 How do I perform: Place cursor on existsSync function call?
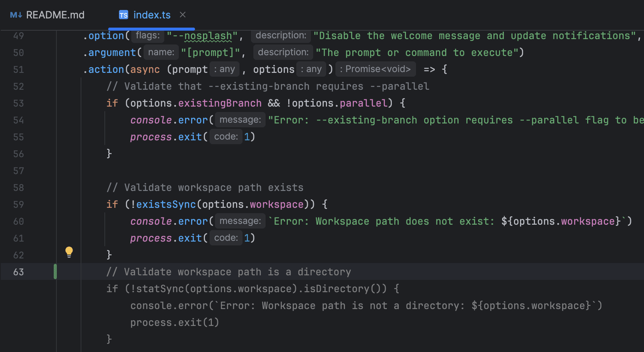click(166, 204)
